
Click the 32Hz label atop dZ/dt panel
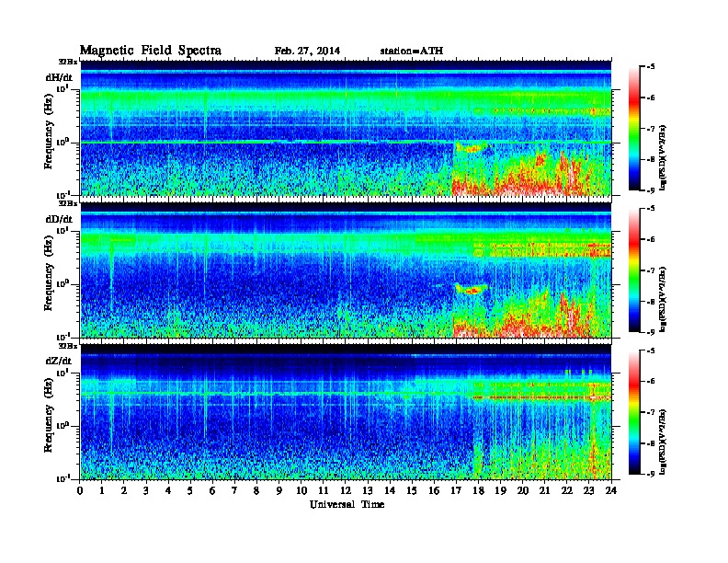[68, 345]
